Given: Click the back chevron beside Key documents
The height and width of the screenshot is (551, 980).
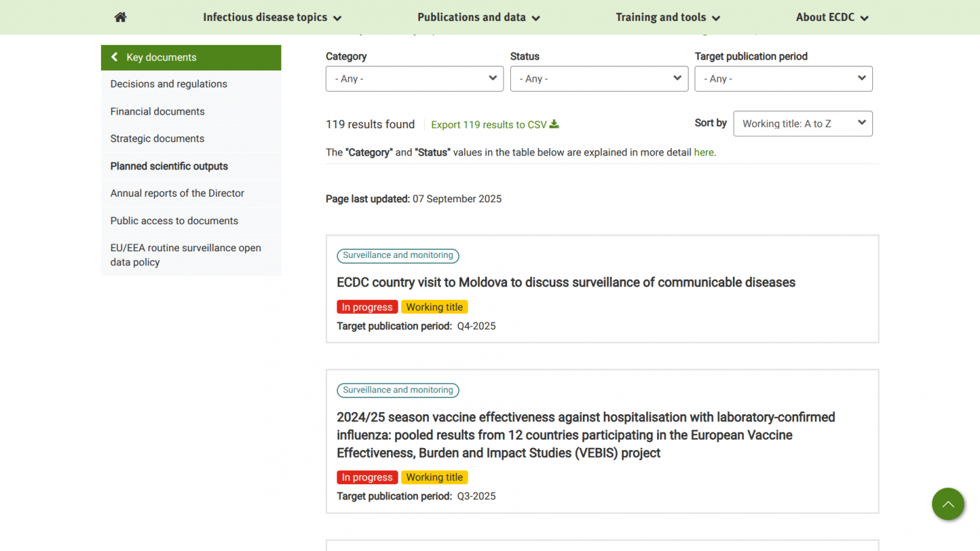Looking at the screenshot, I should (x=114, y=57).
